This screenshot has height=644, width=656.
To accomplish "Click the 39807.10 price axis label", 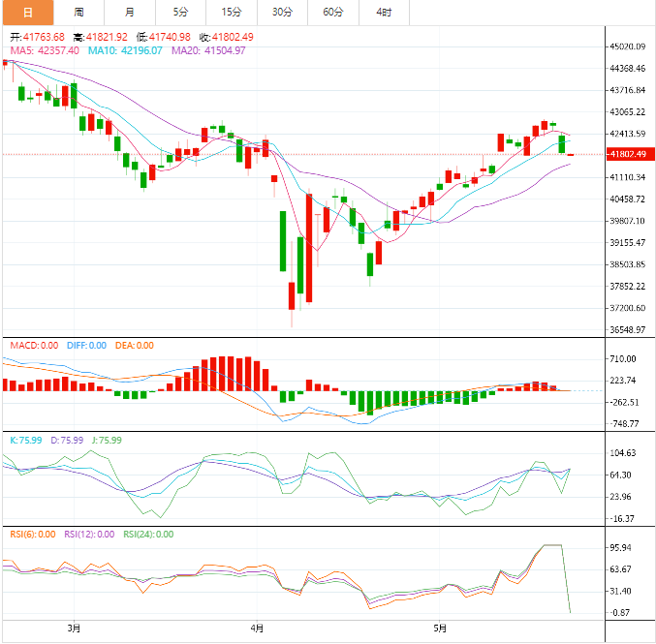I will coord(628,221).
